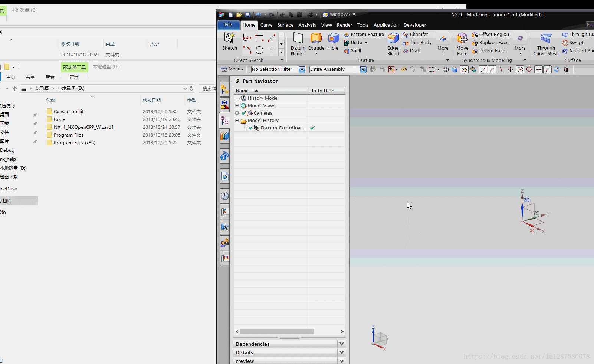Select the Arc sketch tool
The width and height of the screenshot is (594, 364).
[x=247, y=50]
